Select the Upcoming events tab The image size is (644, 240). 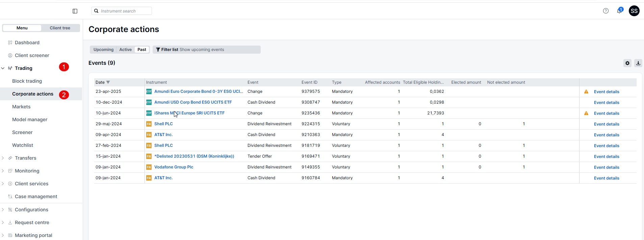click(103, 50)
